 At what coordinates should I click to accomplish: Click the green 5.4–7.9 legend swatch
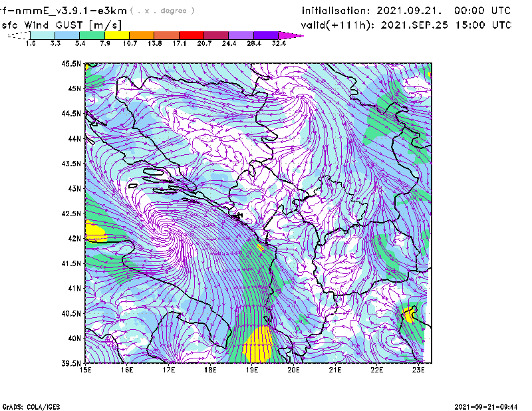point(92,35)
